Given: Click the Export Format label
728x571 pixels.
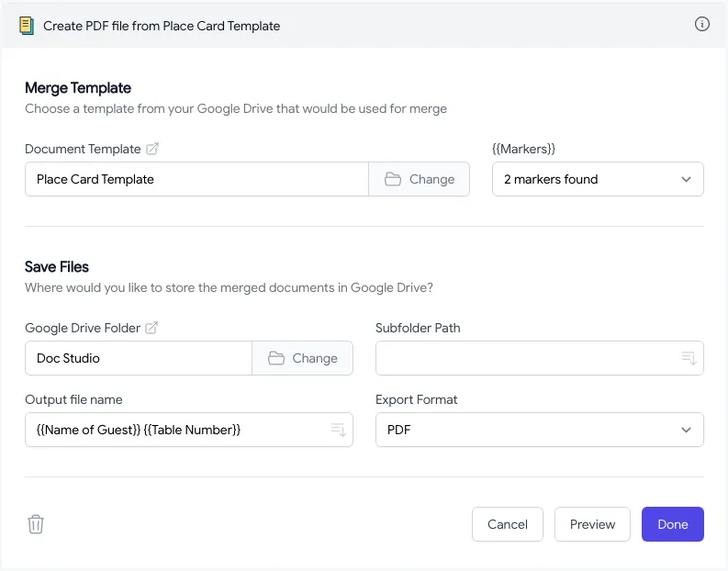Looking at the screenshot, I should click(x=417, y=399).
